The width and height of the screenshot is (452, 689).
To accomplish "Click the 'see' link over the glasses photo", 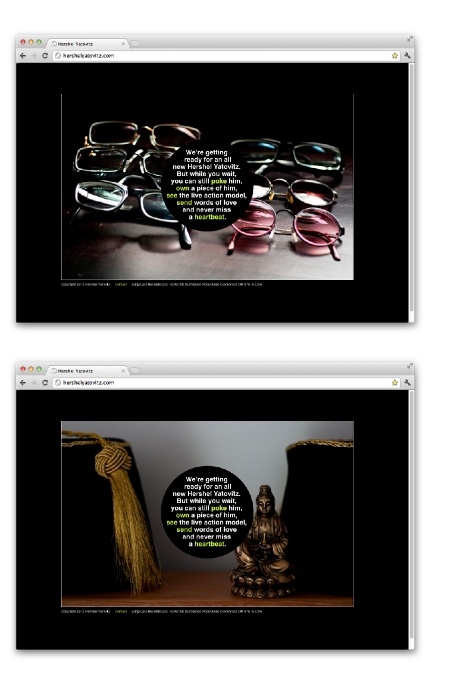I will [x=172, y=196].
